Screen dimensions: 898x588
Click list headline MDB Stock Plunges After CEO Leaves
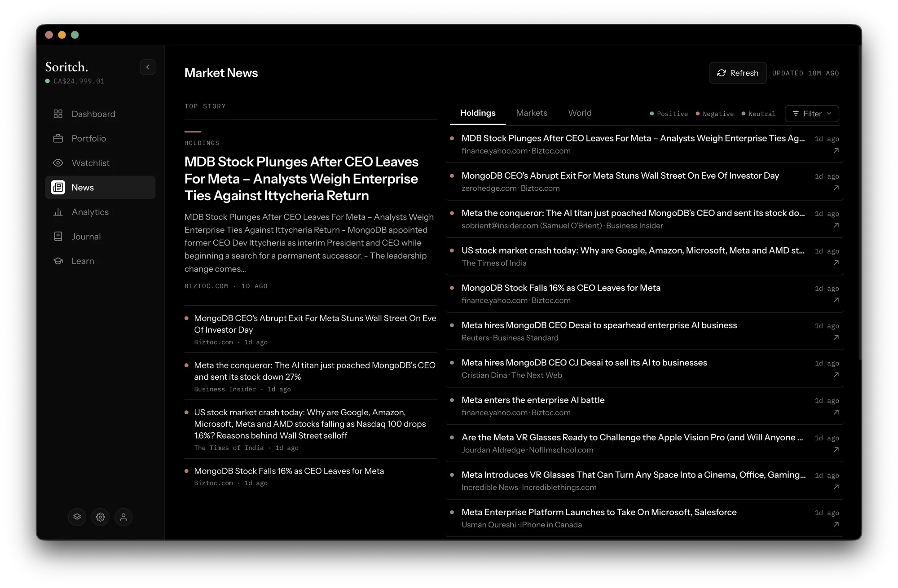click(633, 138)
